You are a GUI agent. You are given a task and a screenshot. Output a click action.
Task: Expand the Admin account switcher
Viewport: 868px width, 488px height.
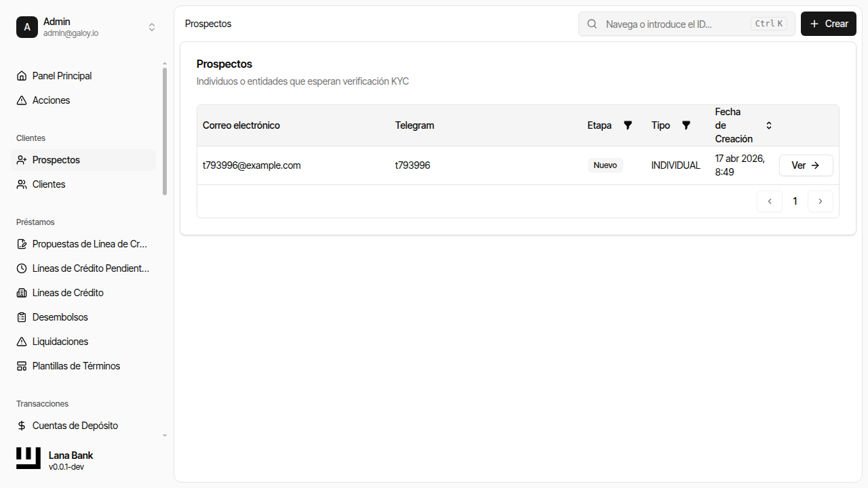tap(152, 26)
